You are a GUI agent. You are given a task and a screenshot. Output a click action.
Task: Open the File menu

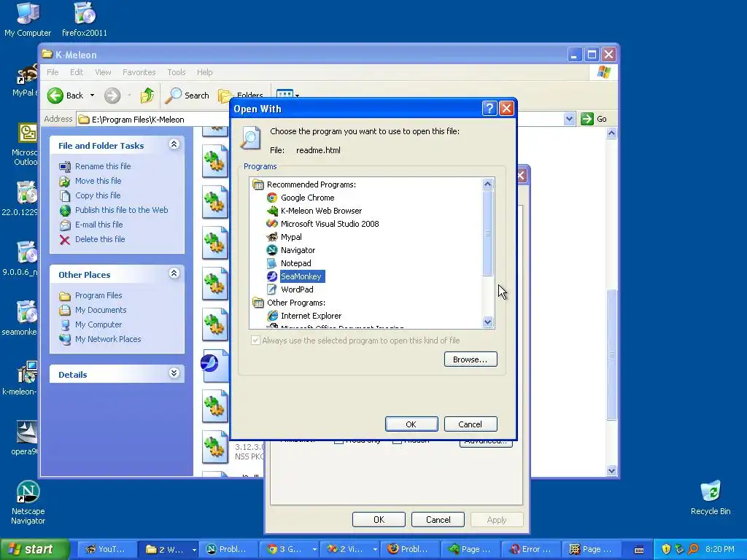pyautogui.click(x=53, y=72)
